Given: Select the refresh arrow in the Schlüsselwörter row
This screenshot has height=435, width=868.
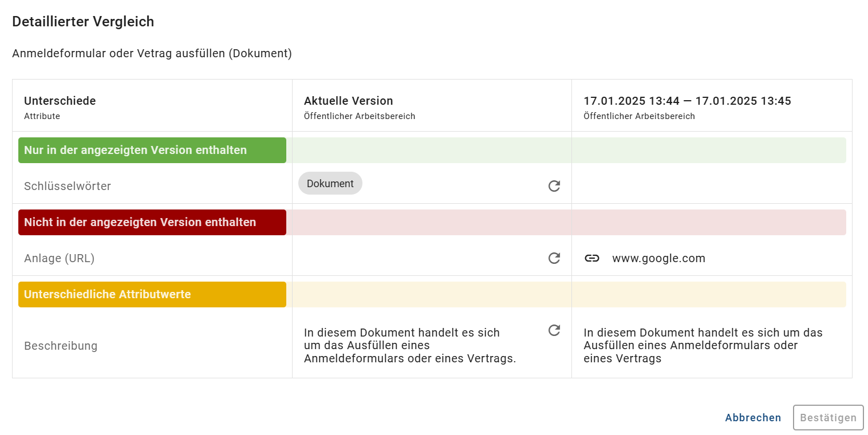Looking at the screenshot, I should [x=554, y=186].
